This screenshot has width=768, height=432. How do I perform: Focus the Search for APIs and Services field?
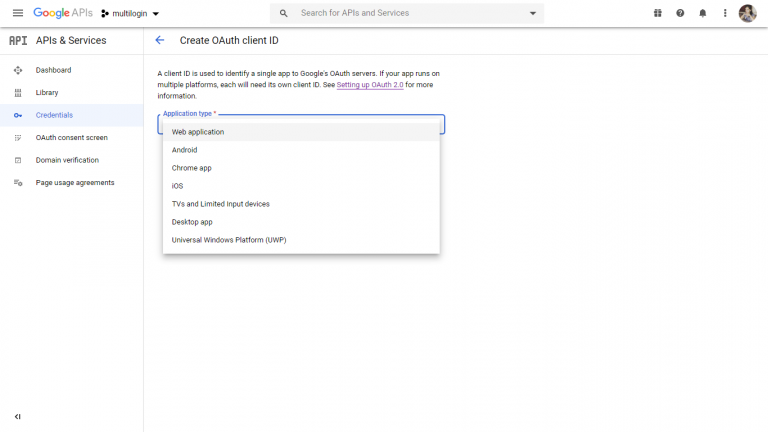pyautogui.click(x=407, y=13)
